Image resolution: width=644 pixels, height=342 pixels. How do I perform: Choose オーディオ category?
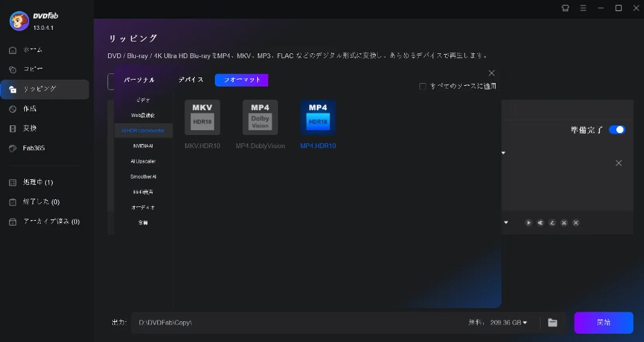point(143,208)
